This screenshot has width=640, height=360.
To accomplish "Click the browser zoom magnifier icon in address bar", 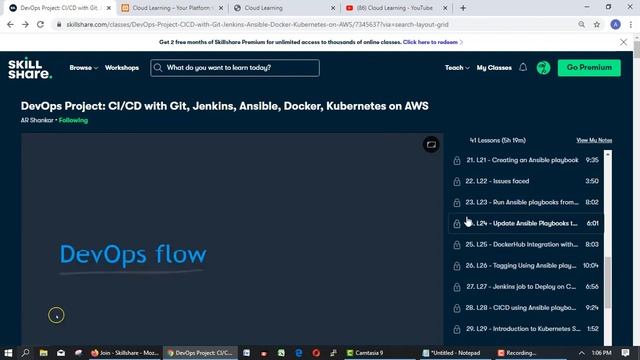I will (x=582, y=24).
